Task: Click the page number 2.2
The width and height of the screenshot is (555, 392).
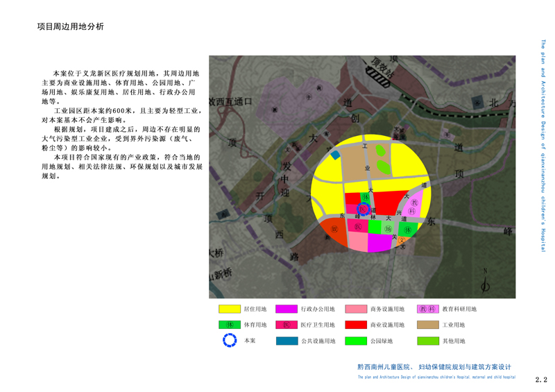Action: pos(541,380)
